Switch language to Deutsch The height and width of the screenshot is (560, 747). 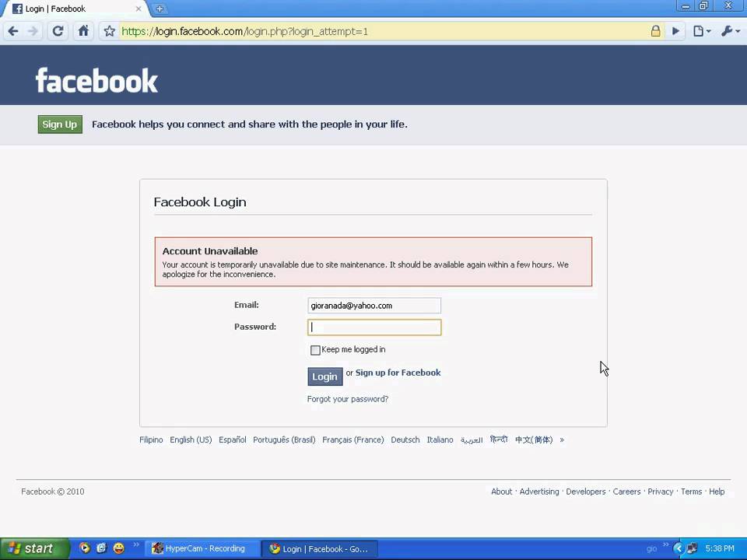tap(405, 440)
